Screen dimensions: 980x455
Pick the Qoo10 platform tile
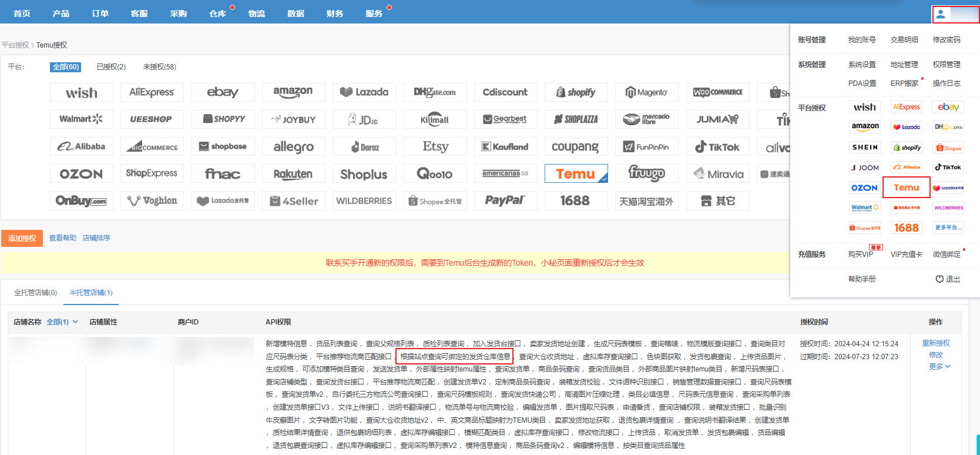coord(435,173)
